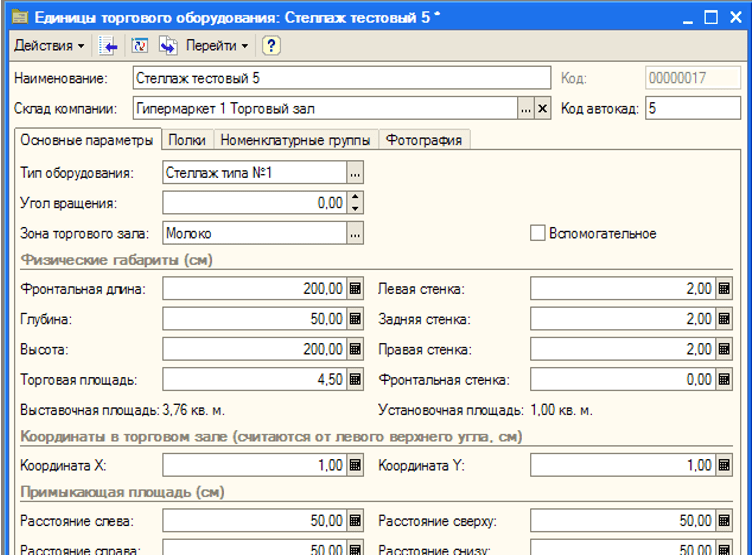Open calculator for Высота
Image resolution: width=753 pixels, height=558 pixels.
pyautogui.click(x=355, y=349)
